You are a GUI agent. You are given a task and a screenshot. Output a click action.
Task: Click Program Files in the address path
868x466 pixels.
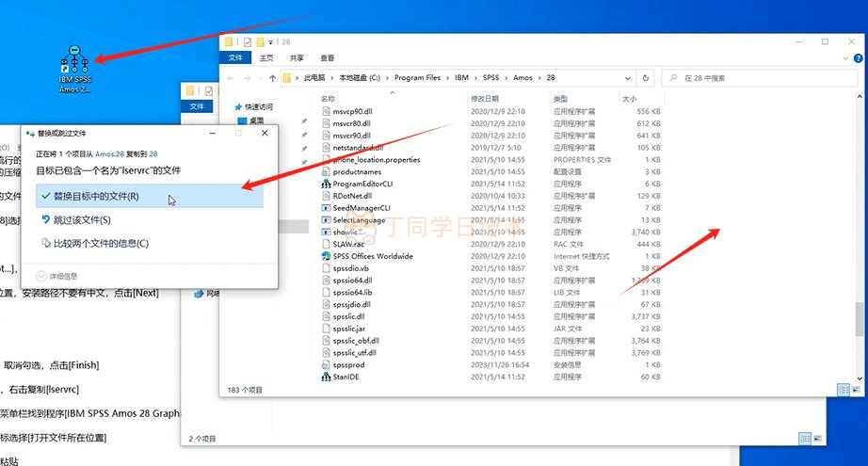417,77
